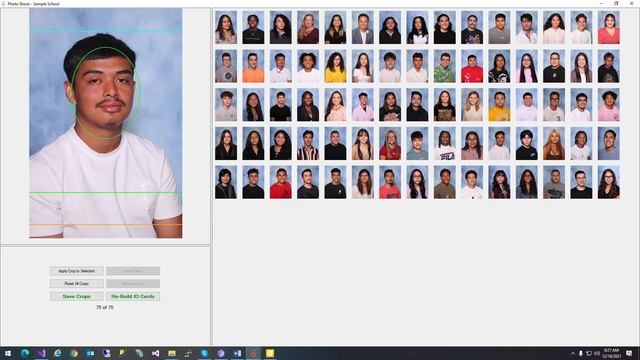This screenshot has height=360, width=640.
Task: Select woman with glasses in pink top
Action: click(527, 66)
